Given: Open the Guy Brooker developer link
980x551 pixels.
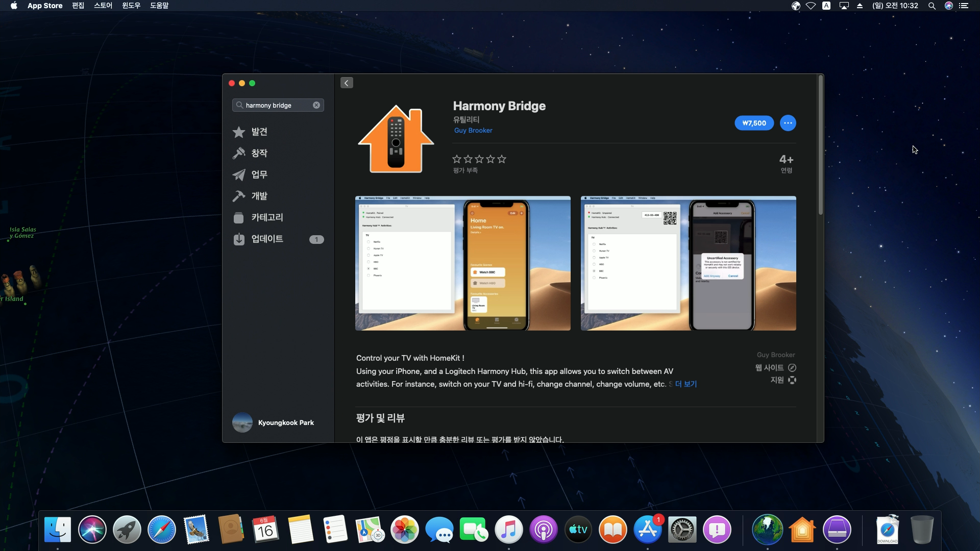Looking at the screenshot, I should coord(473,130).
